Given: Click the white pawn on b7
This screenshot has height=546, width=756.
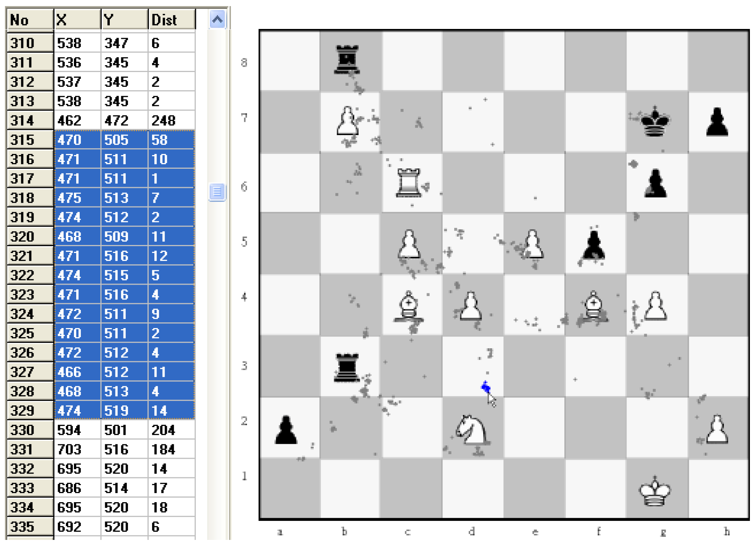Looking at the screenshot, I should 347,121.
